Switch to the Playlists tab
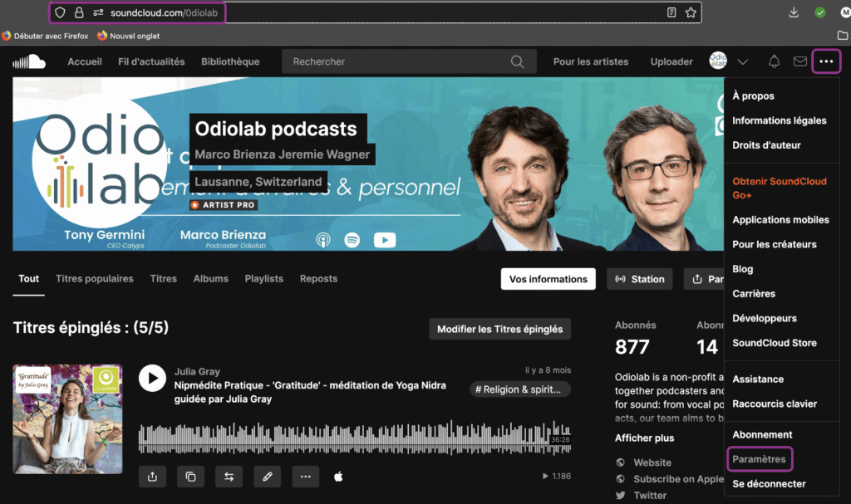The width and height of the screenshot is (851, 504). coord(263,279)
